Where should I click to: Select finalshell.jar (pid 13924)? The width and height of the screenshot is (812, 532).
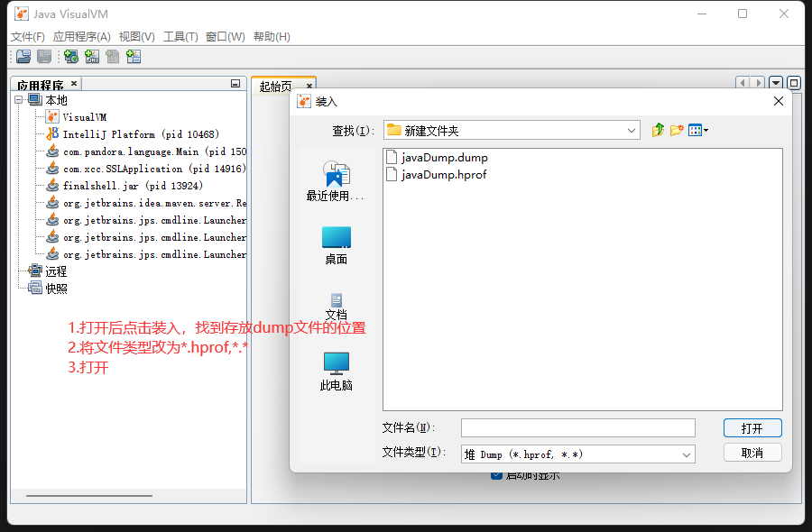click(x=134, y=185)
